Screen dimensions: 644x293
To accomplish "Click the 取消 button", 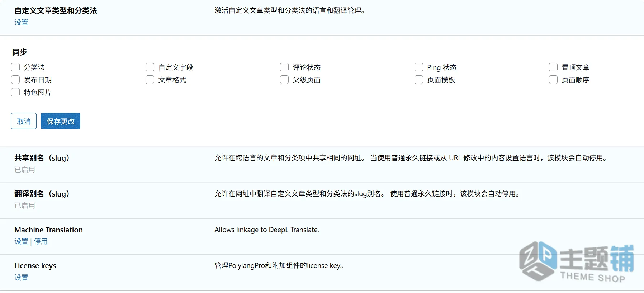I will pos(24,121).
